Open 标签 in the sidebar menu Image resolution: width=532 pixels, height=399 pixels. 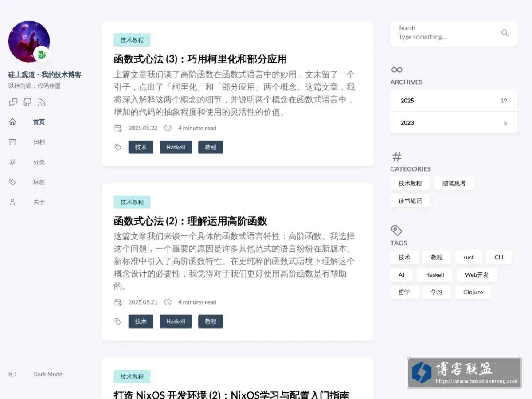[39, 182]
